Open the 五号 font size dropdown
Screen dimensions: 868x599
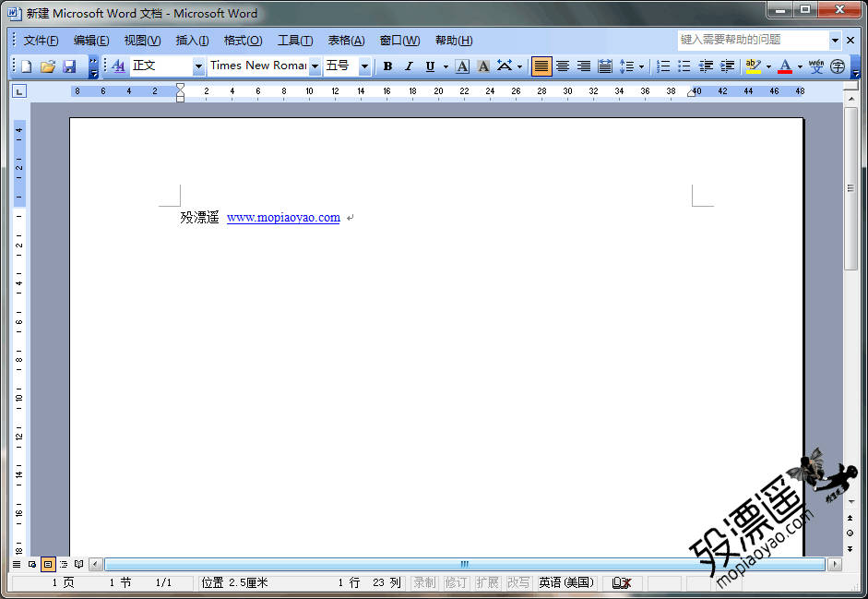point(364,66)
